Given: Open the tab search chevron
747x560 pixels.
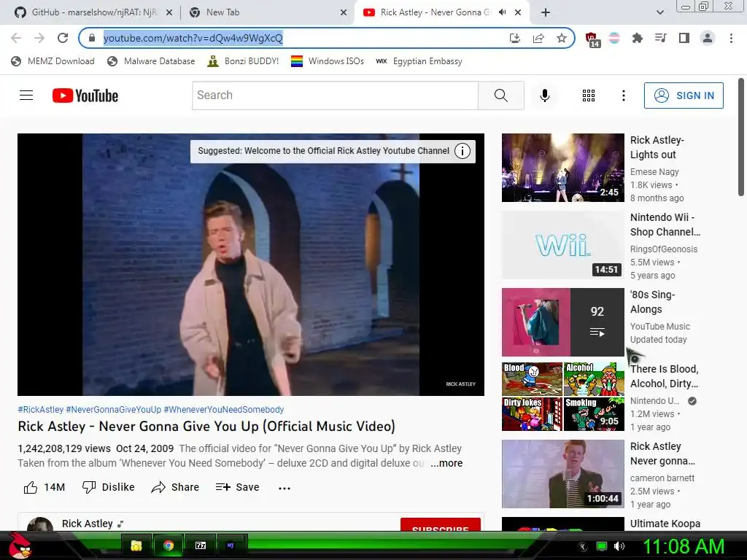Looking at the screenshot, I should click(x=659, y=12).
